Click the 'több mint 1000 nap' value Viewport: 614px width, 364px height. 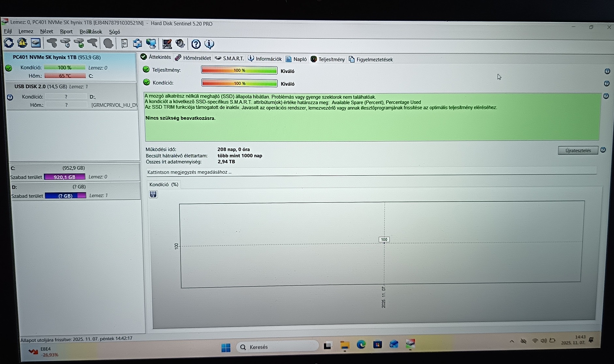(240, 156)
